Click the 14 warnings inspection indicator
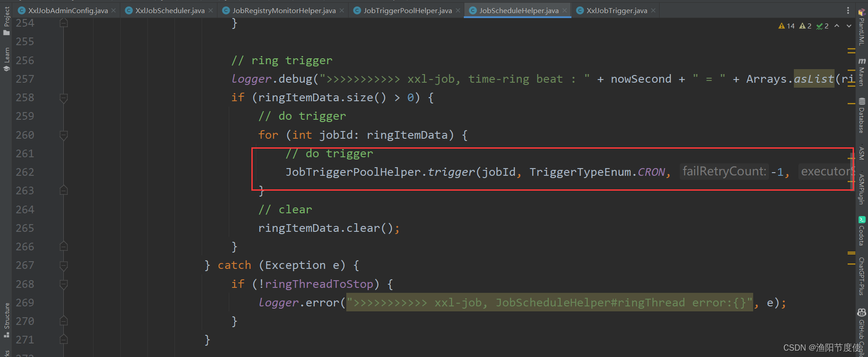 (787, 26)
